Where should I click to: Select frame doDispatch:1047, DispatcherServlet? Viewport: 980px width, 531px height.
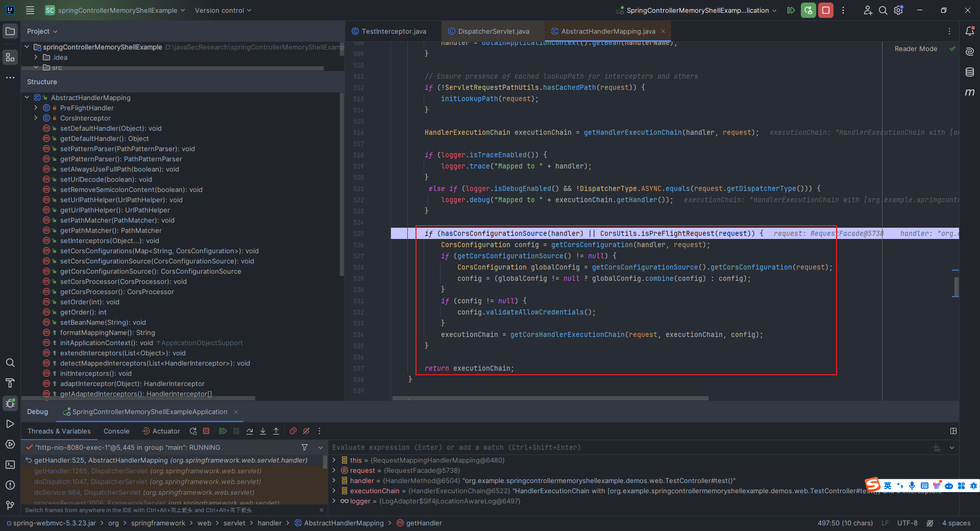[148, 481]
